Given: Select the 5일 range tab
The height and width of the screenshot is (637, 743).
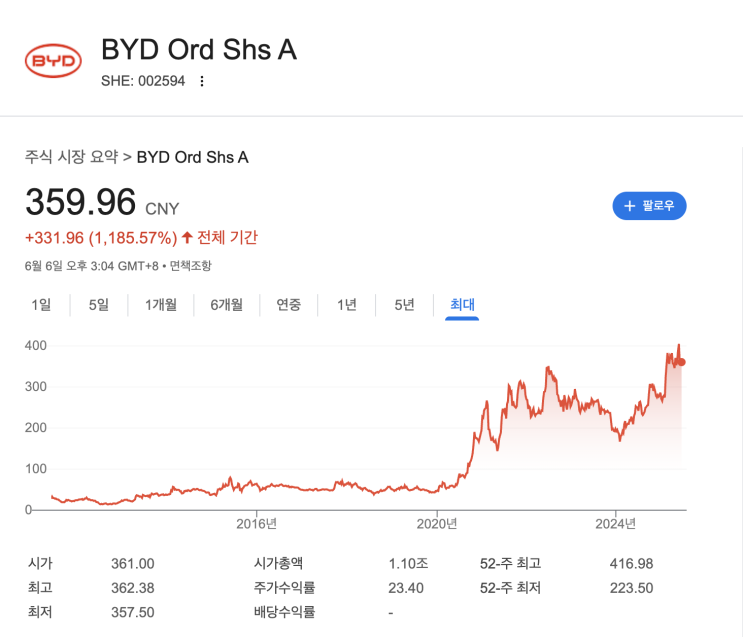Looking at the screenshot, I should tap(98, 305).
